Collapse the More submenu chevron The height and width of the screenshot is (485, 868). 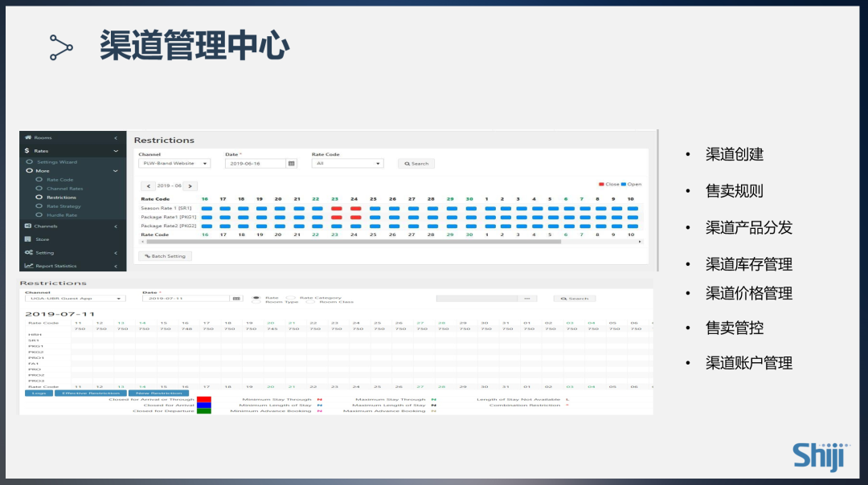click(115, 171)
